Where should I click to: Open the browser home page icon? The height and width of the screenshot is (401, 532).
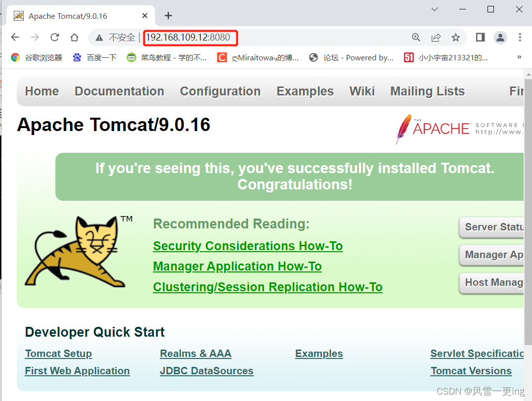point(74,37)
